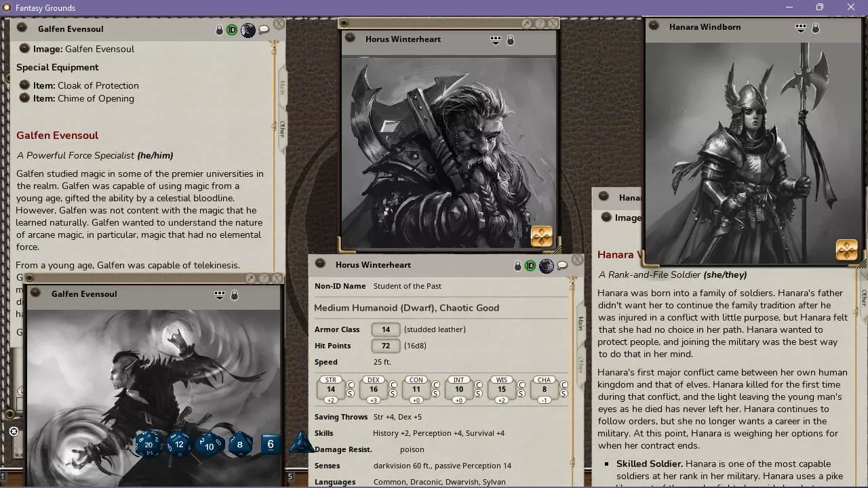Click orange token icon on Horus Winterheart image

[x=541, y=236]
